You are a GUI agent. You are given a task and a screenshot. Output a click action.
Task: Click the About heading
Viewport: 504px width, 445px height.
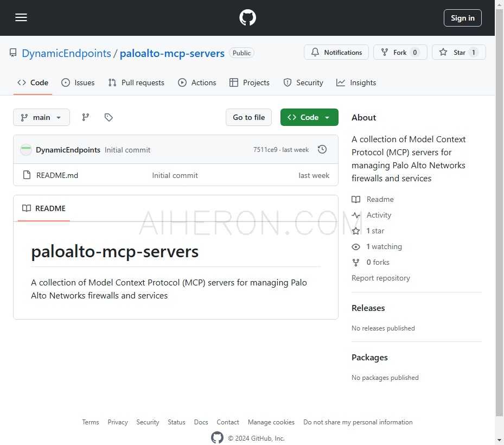(x=363, y=118)
